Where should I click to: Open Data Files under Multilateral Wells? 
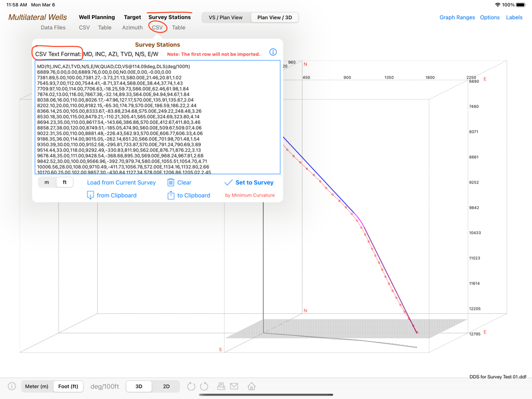point(53,28)
